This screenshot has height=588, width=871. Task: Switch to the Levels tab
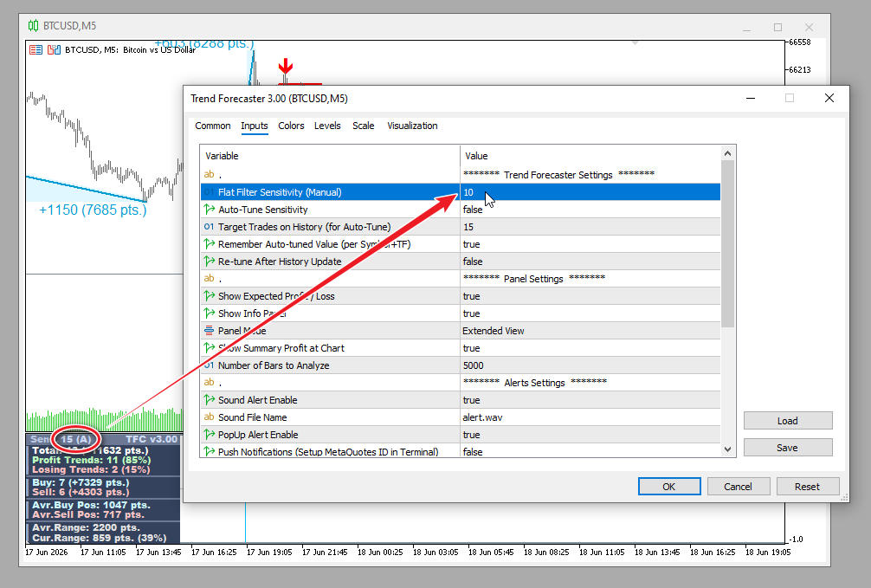coord(327,126)
